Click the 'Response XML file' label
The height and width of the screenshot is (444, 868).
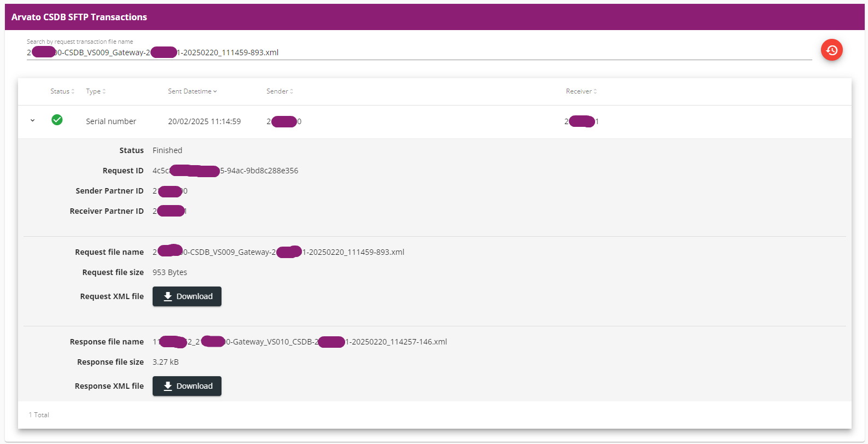pyautogui.click(x=109, y=386)
